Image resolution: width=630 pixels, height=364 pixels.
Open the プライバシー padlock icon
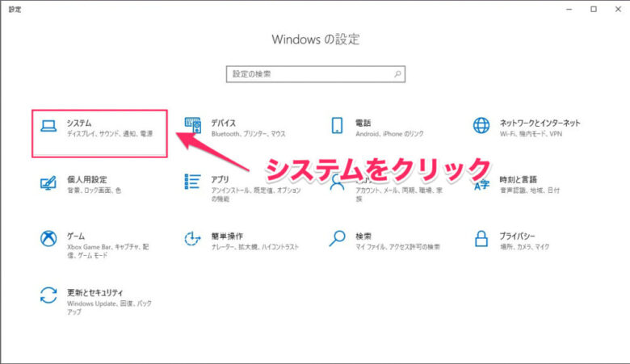pos(481,238)
